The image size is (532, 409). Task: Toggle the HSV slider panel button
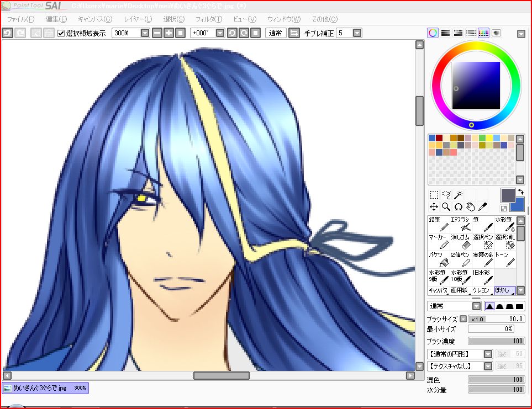(458, 33)
